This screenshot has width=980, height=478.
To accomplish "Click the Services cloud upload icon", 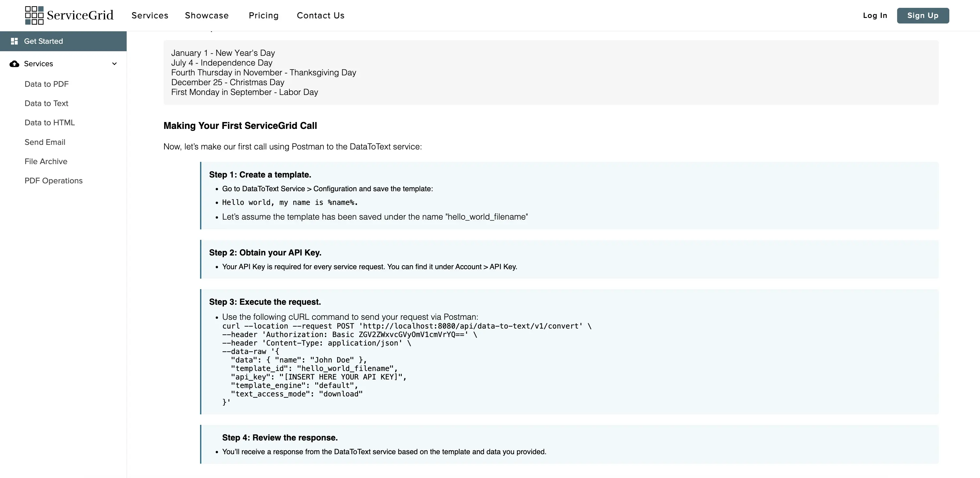I will (14, 64).
